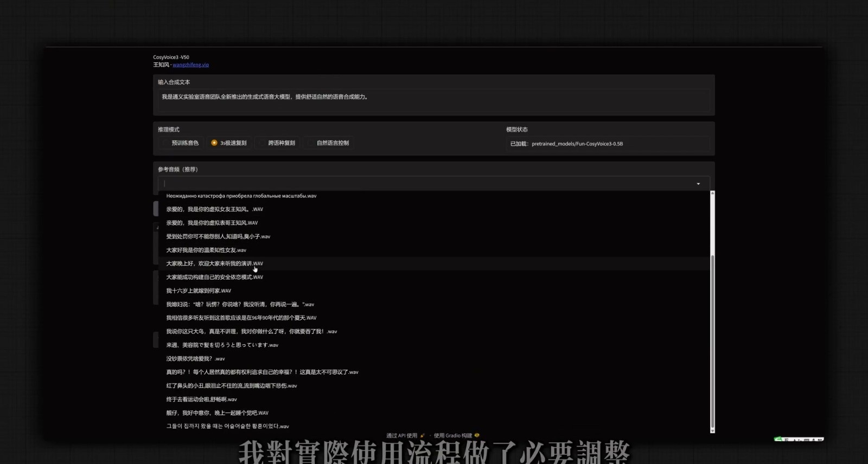Pick '没钞票侬凭啥爱我' reference audio

coord(434,358)
